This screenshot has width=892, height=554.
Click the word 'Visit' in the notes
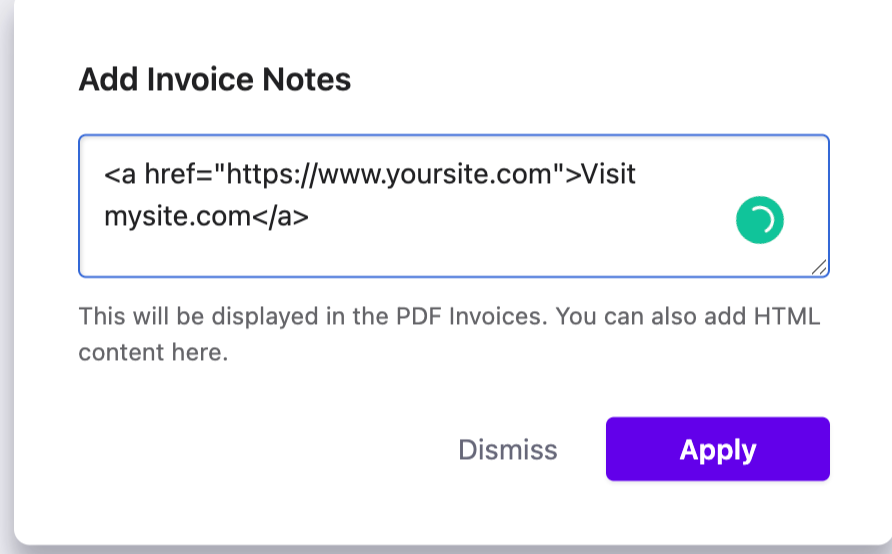point(608,173)
